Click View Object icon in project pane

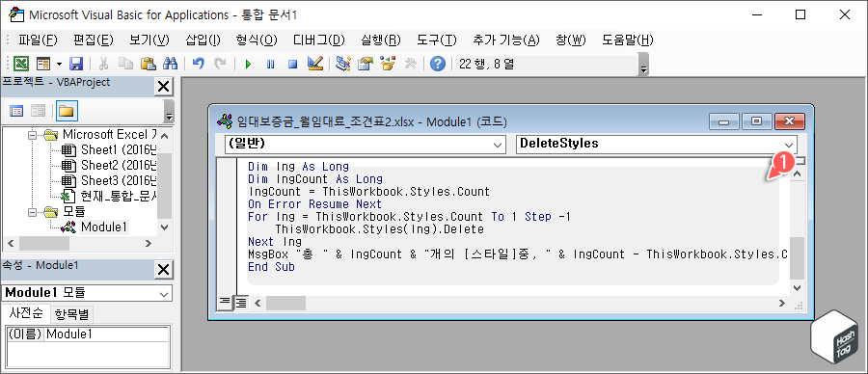click(x=39, y=111)
